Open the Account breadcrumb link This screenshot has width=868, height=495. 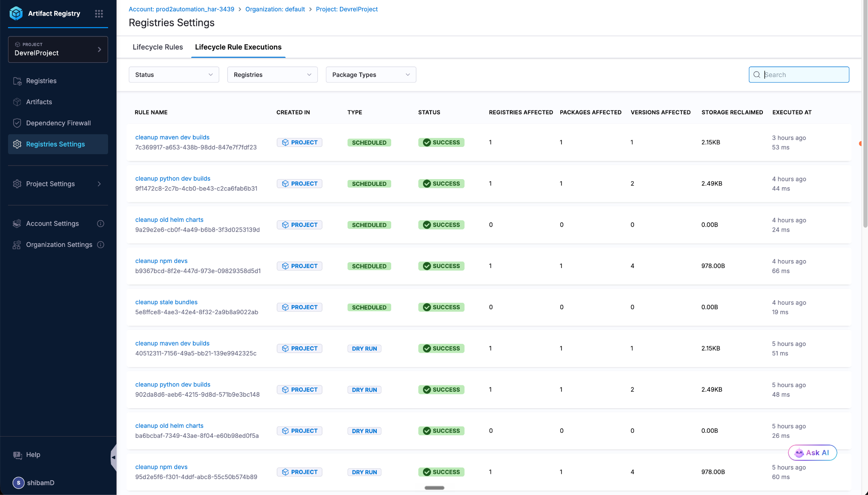[181, 9]
